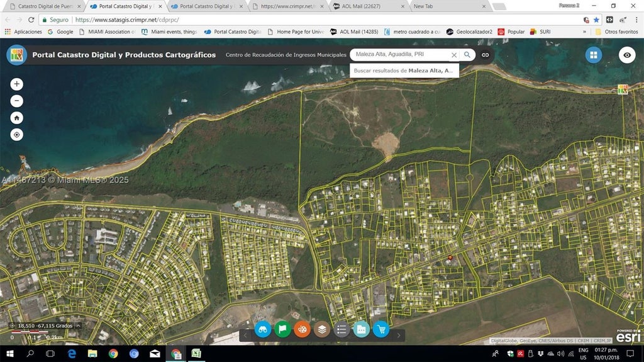Clear the search box text
The height and width of the screenshot is (362, 644).
point(454,55)
